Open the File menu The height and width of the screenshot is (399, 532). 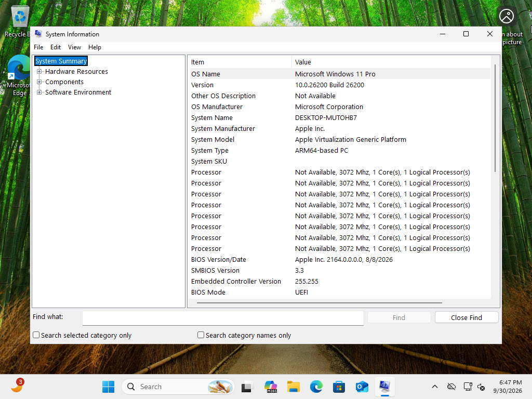click(x=38, y=47)
